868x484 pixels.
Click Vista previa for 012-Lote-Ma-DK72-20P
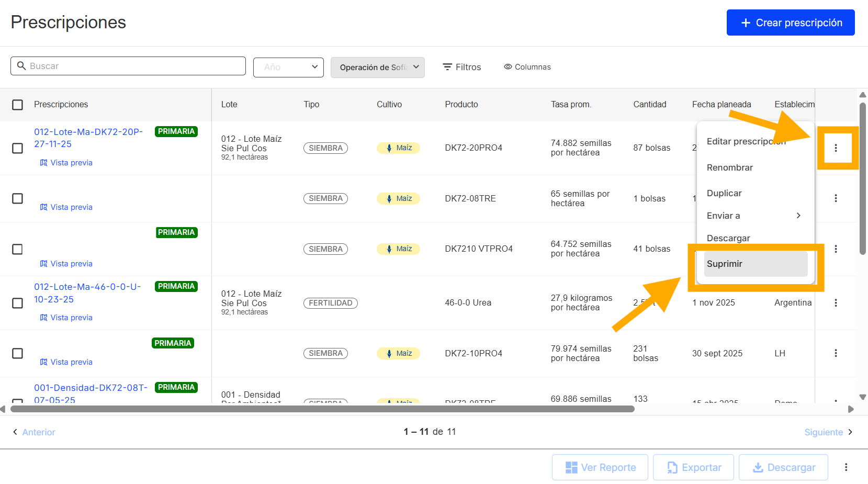[66, 163]
